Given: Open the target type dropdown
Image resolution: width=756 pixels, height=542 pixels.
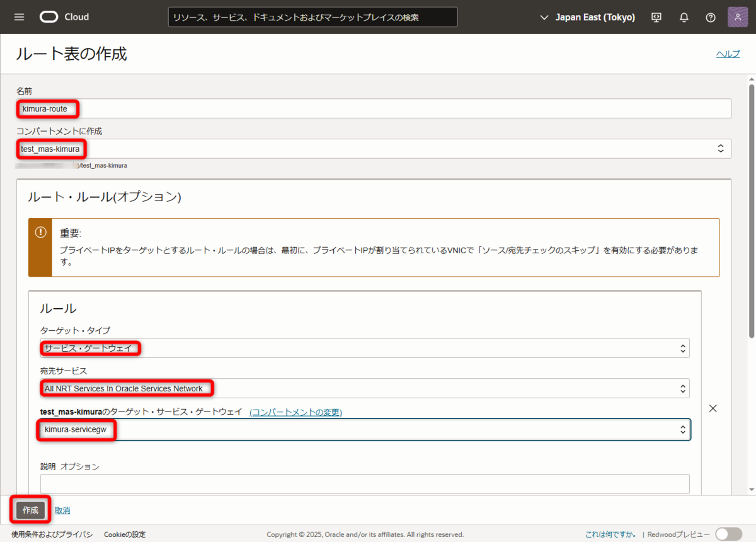Looking at the screenshot, I should pos(365,348).
